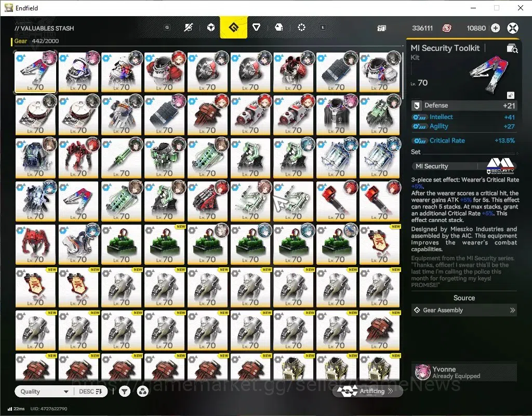Select the white gloves gear with blue-haired portrait
Viewport: 532px width, 416px height.
(x=36, y=201)
